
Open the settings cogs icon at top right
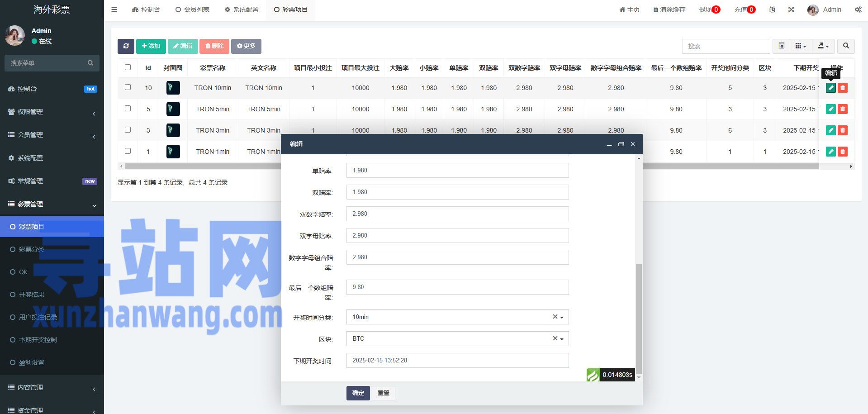point(858,10)
